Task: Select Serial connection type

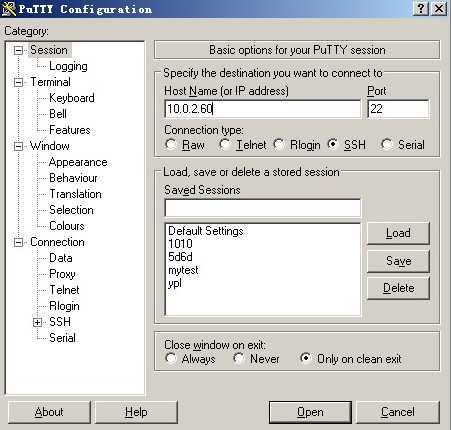Action: click(386, 144)
